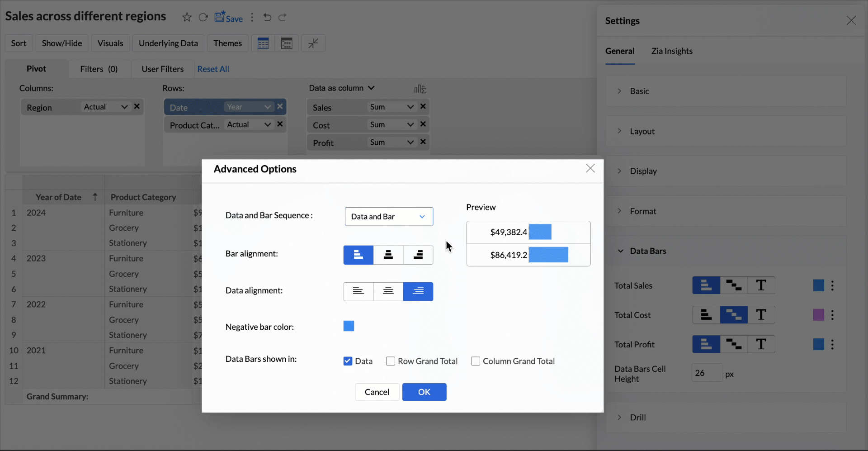
Task: Redo change with redo arrow
Action: 283,18
